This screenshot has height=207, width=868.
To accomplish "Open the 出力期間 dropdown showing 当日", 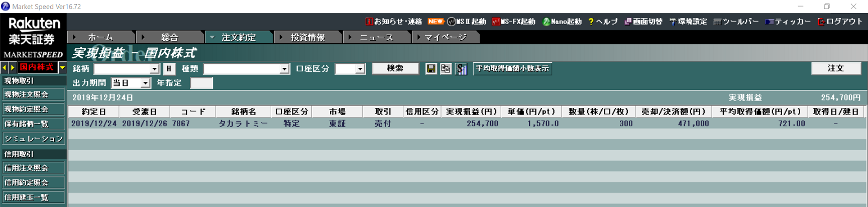I will pos(145,83).
